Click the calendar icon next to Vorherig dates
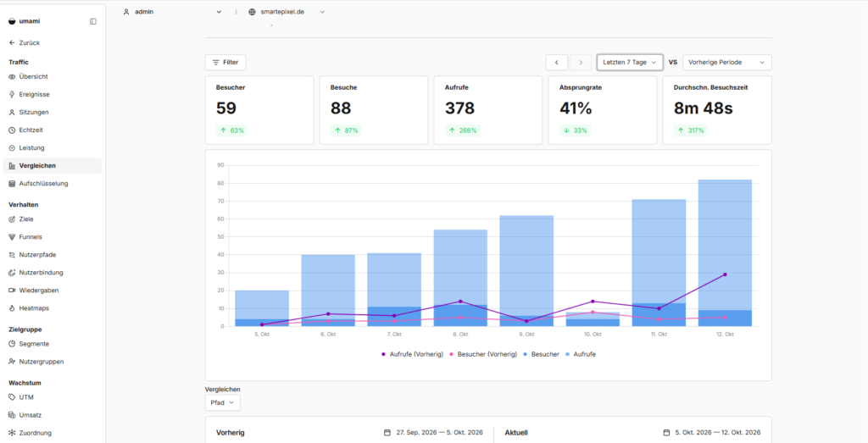Image resolution: width=868 pixels, height=443 pixels. [x=387, y=433]
